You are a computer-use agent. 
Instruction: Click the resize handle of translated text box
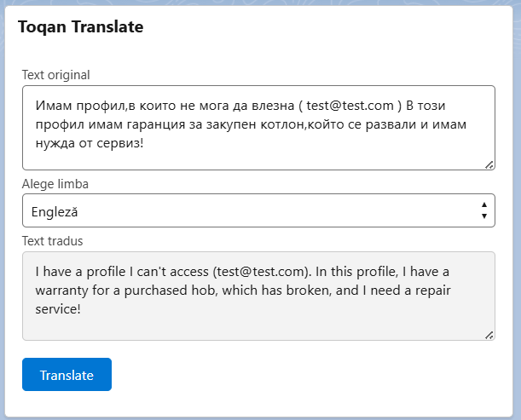click(x=489, y=335)
